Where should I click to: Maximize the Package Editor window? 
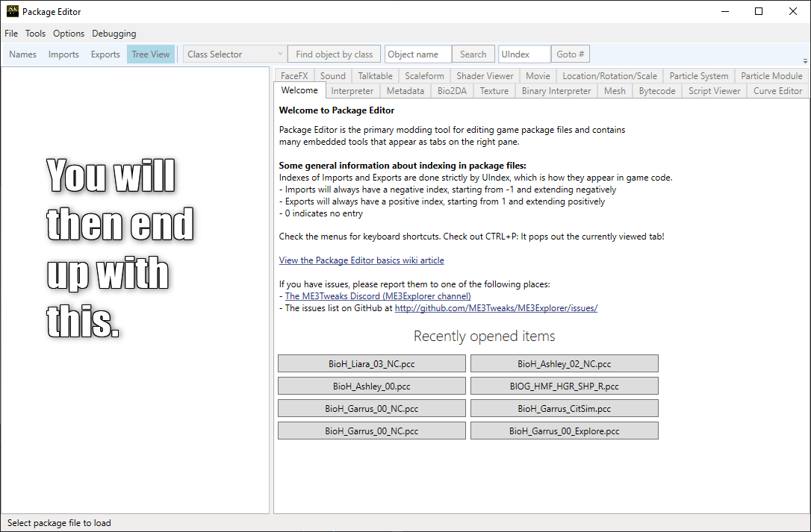pos(759,11)
